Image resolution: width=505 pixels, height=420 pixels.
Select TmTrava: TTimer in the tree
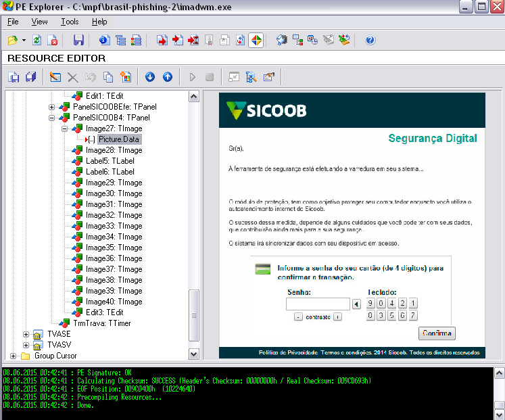pyautogui.click(x=102, y=323)
